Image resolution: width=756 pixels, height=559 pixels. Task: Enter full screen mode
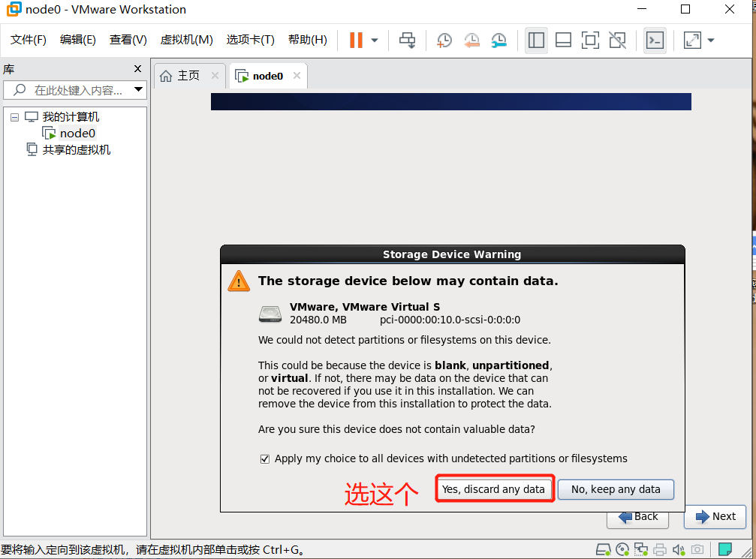[590, 40]
